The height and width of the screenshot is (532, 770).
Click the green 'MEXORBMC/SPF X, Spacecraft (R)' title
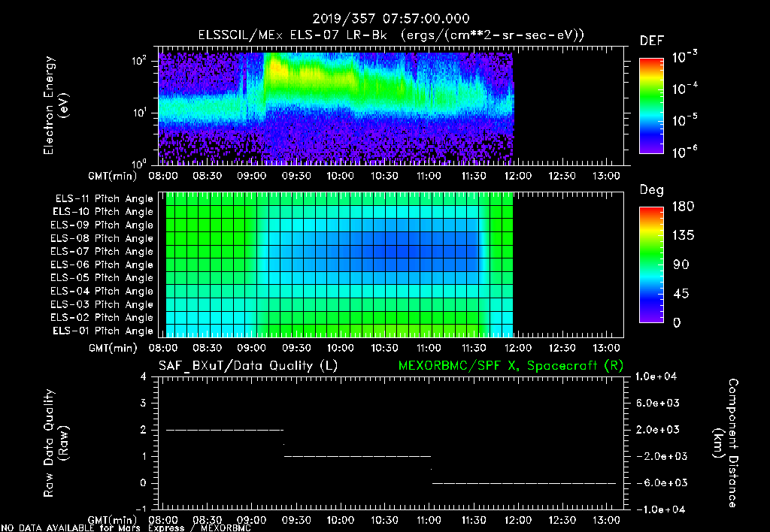point(511,366)
